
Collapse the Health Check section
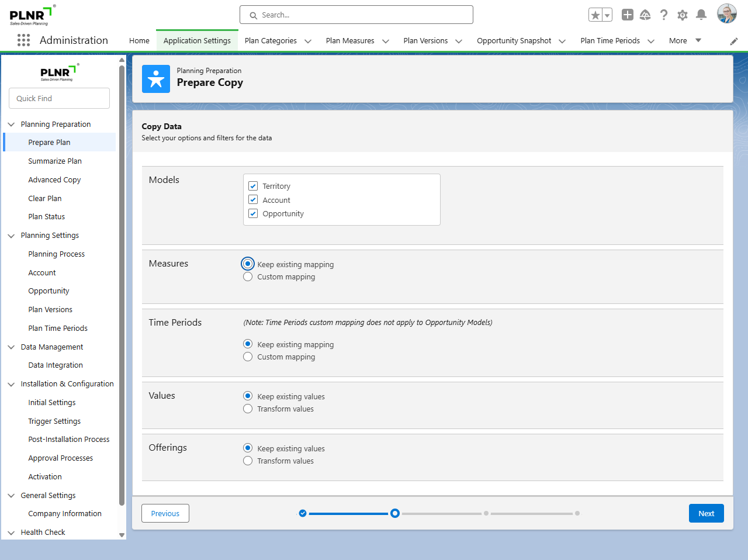[11, 533]
